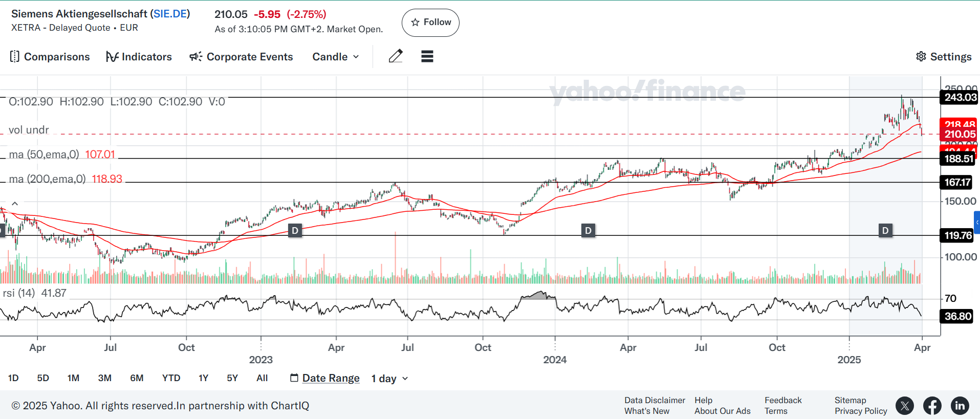Open the Sitemap footer link
Viewport: 980px width, 419px height.
click(x=850, y=400)
